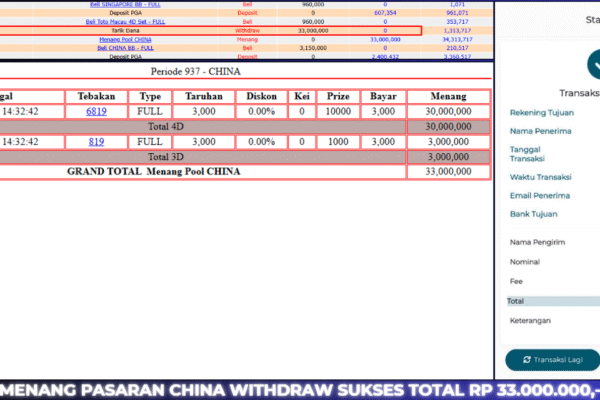
Task: Click FULL type in the 6819 row
Action: pyautogui.click(x=150, y=111)
